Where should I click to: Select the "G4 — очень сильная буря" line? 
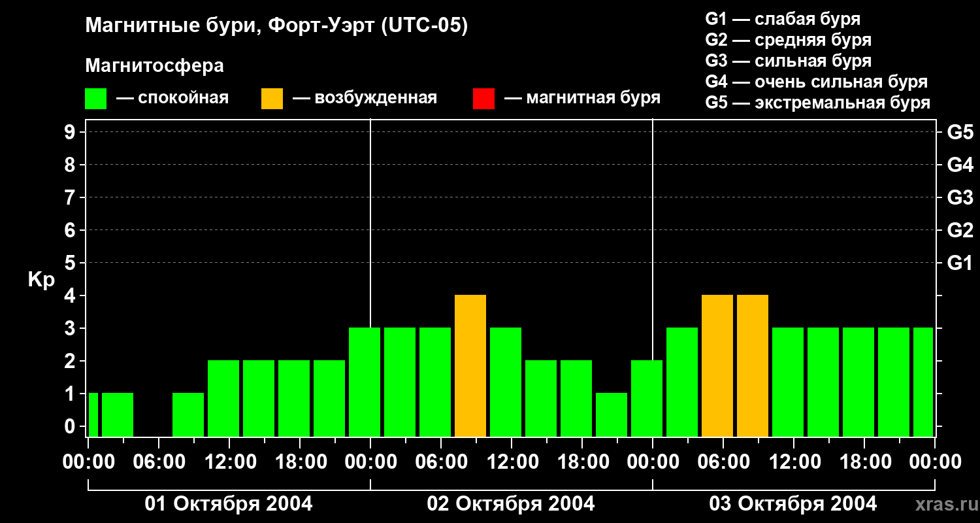pos(817,82)
